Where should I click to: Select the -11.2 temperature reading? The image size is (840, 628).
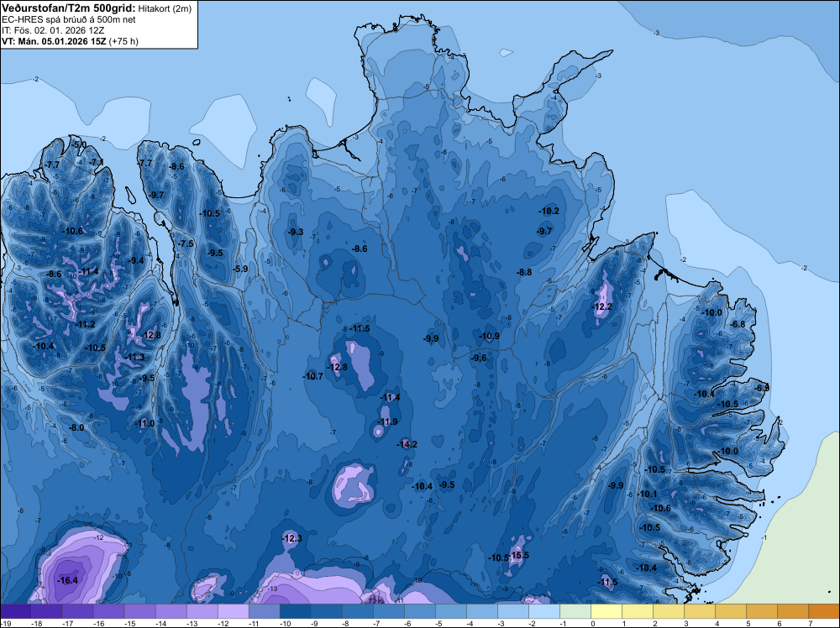[x=85, y=324]
